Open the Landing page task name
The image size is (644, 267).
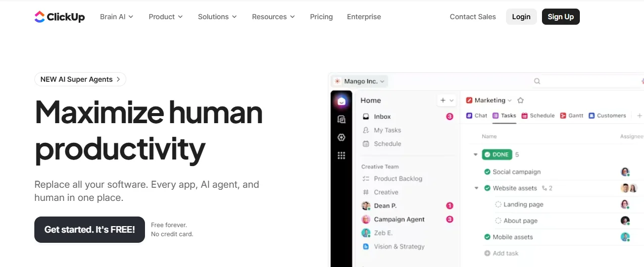[523, 204]
